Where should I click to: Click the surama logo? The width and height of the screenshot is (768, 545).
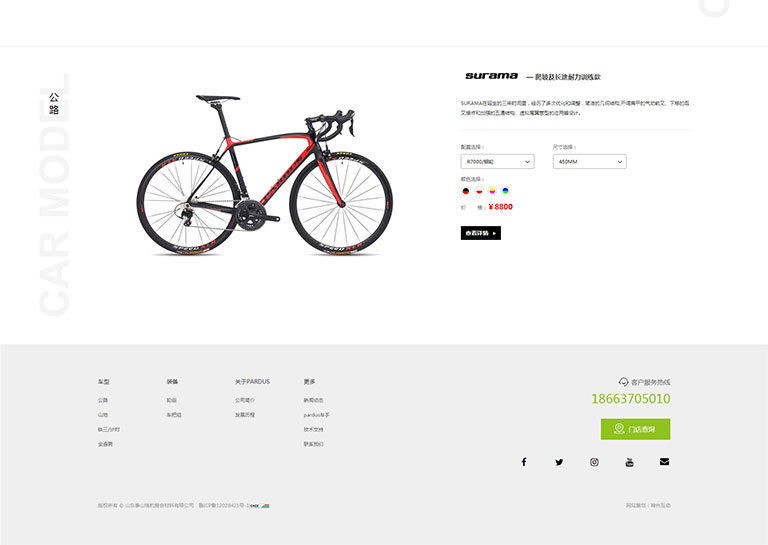click(491, 76)
